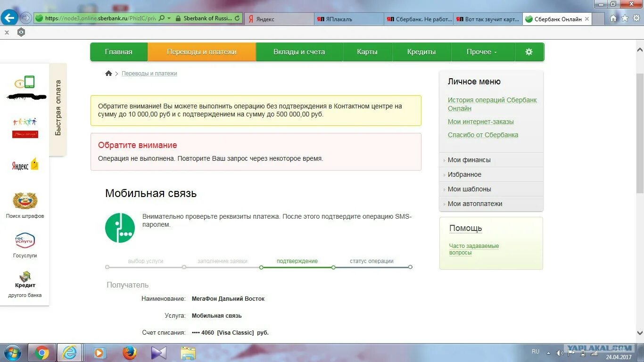The width and height of the screenshot is (644, 362).
Task: Click the browser address bar URL
Action: click(101, 18)
